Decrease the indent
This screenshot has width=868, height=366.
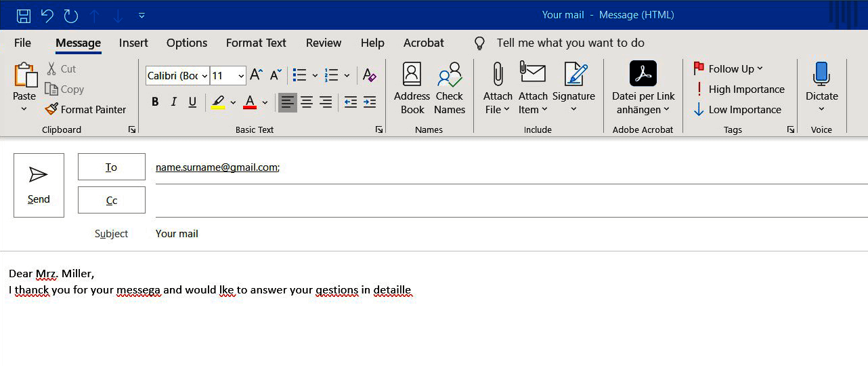coord(351,102)
